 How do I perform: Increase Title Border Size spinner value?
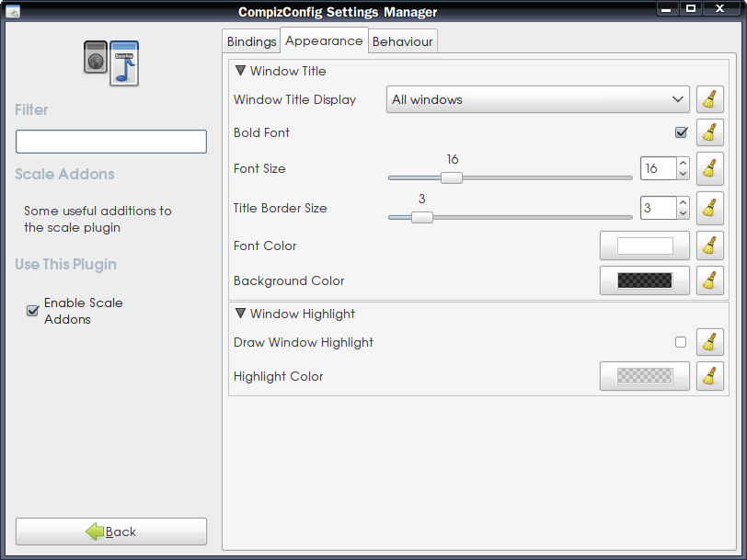pyautogui.click(x=684, y=202)
